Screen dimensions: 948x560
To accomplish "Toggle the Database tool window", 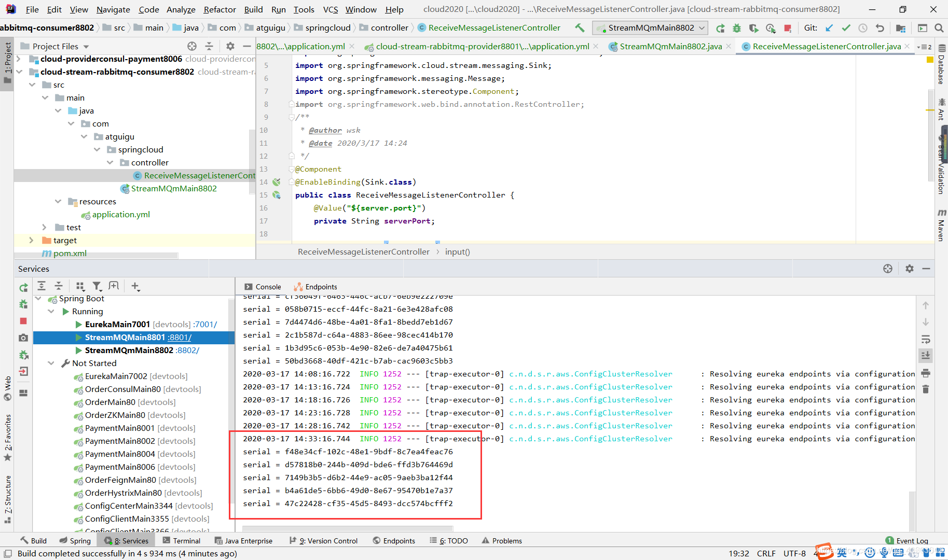I will (x=941, y=64).
